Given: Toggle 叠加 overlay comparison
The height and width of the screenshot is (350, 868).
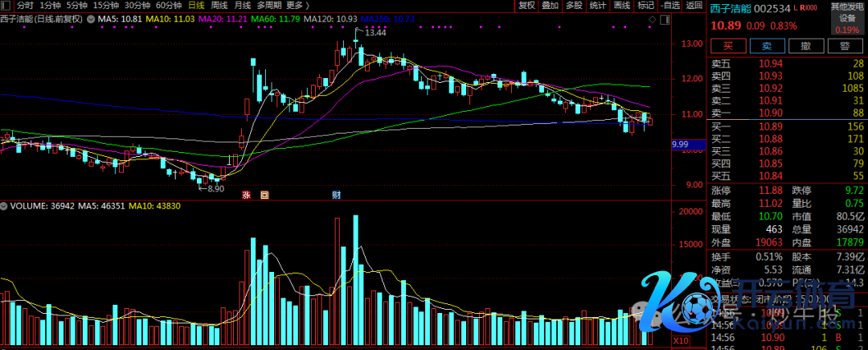Looking at the screenshot, I should pos(550,5).
